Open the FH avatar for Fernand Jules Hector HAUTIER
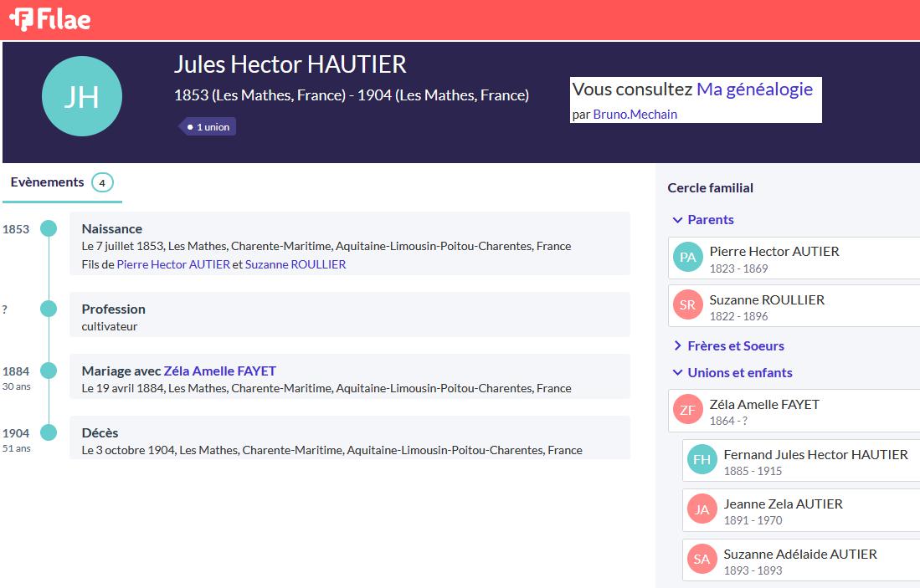This screenshot has height=588, width=920. point(702,460)
